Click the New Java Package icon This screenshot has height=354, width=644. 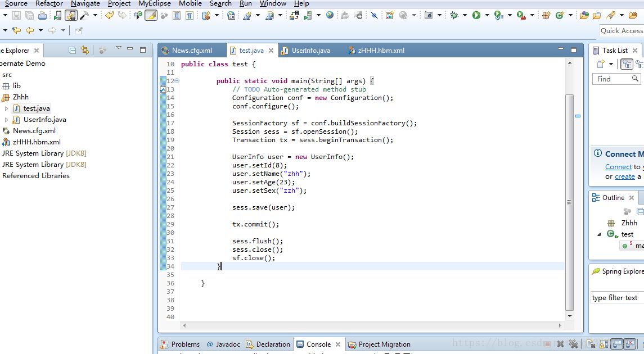pyautogui.click(x=546, y=16)
